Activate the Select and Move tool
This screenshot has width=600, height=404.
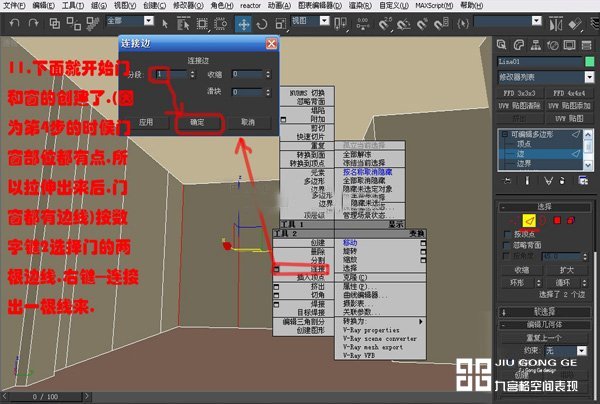click(x=243, y=24)
